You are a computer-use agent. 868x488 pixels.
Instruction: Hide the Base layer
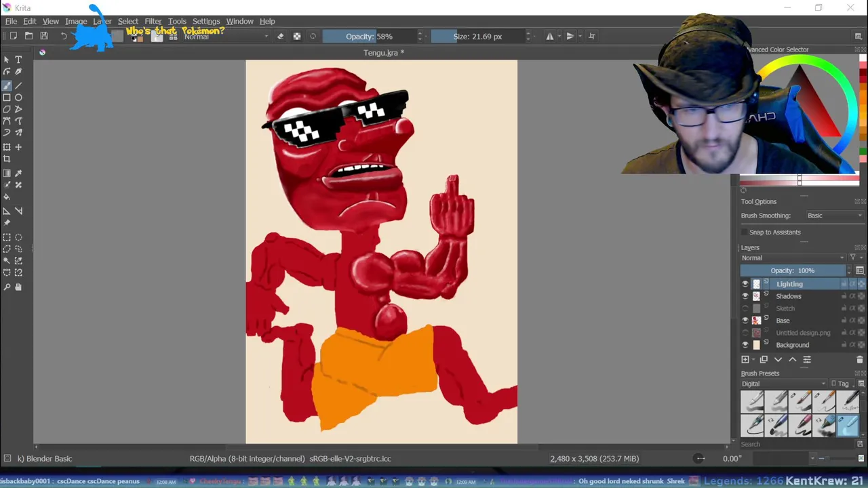pos(745,321)
